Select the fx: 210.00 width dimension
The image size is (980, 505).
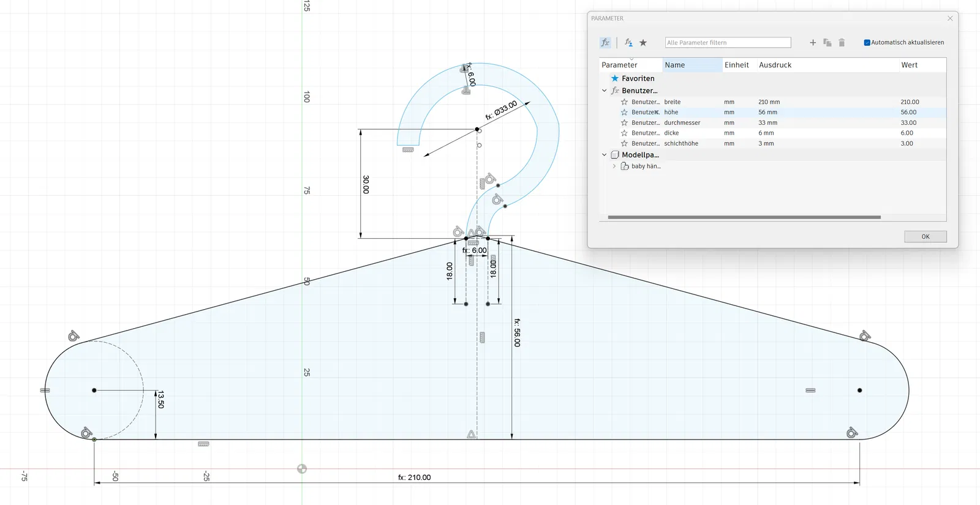tap(415, 477)
